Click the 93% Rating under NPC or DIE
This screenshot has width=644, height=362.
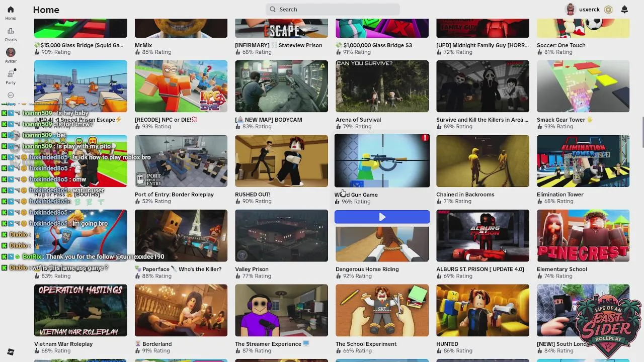152,127
